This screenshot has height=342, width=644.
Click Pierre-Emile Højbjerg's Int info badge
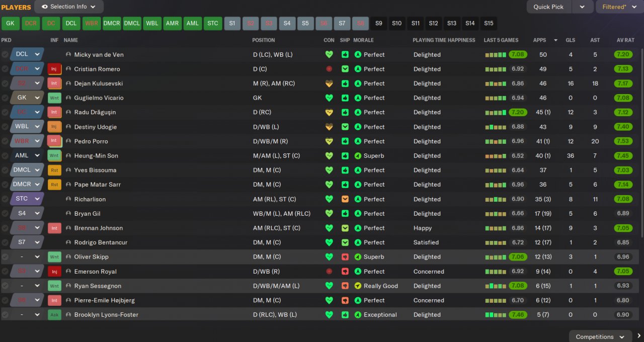click(54, 300)
